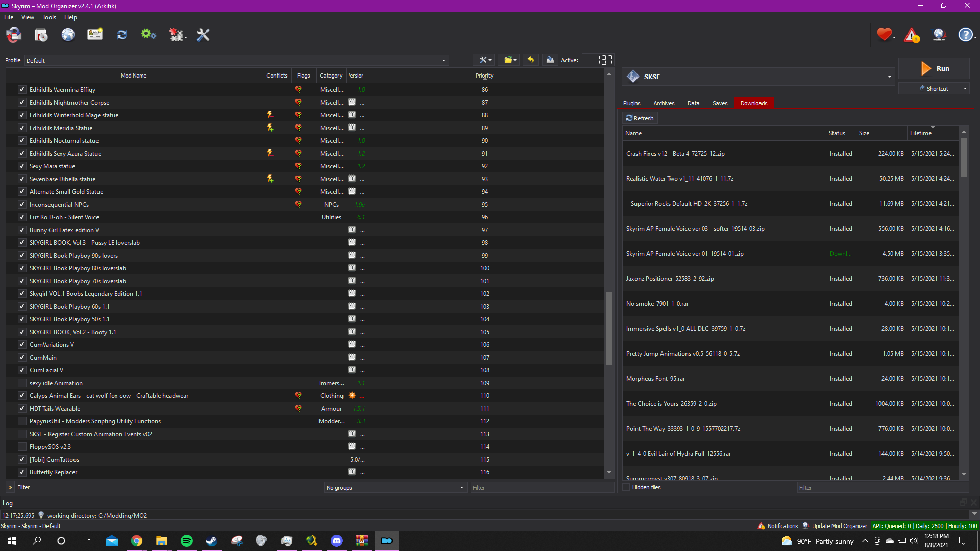Toggle the Hidden files checkbox

626,487
